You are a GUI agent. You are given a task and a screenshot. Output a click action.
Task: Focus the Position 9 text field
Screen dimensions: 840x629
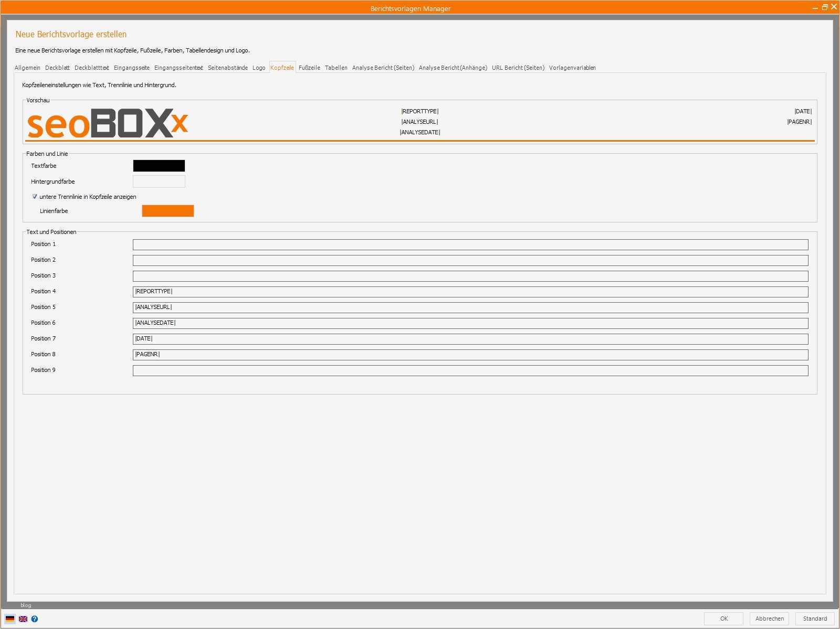click(x=470, y=370)
